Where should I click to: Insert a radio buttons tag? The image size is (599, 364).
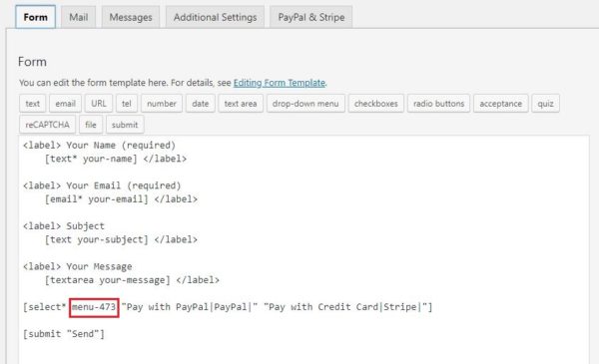pyautogui.click(x=438, y=104)
